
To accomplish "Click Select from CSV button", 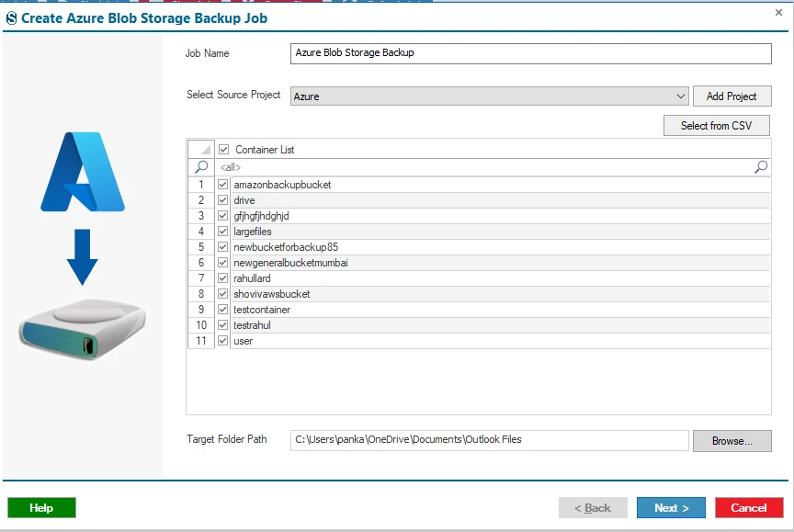I will point(717,126).
